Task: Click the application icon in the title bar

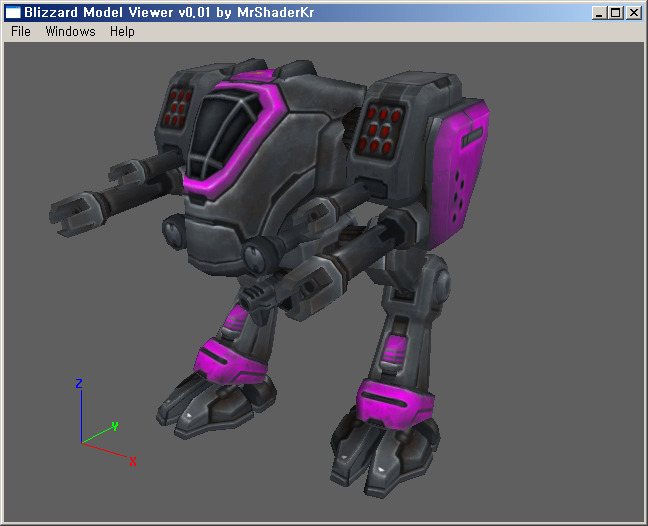Action: pyautogui.click(x=13, y=12)
